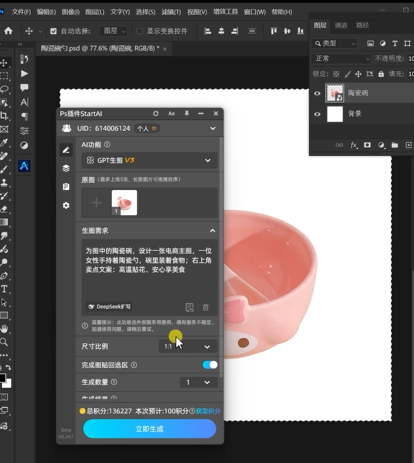The width and height of the screenshot is (414, 463).
Task: Open the Paragraph panel icon
Action: [x=24, y=116]
